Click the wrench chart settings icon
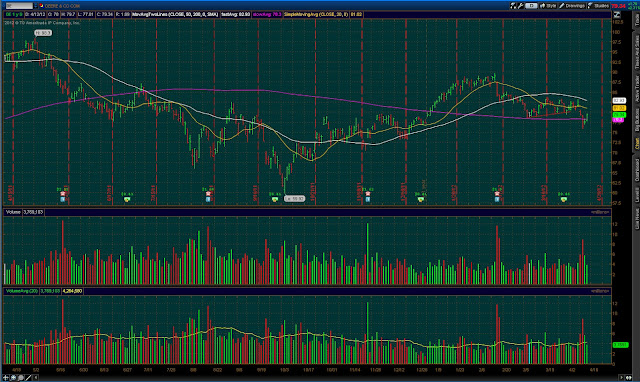 (521, 6)
